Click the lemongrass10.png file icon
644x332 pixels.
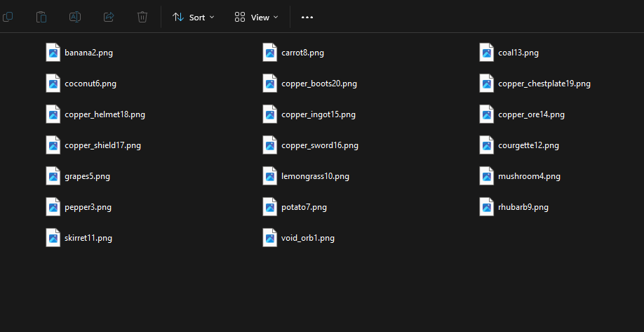pos(270,176)
